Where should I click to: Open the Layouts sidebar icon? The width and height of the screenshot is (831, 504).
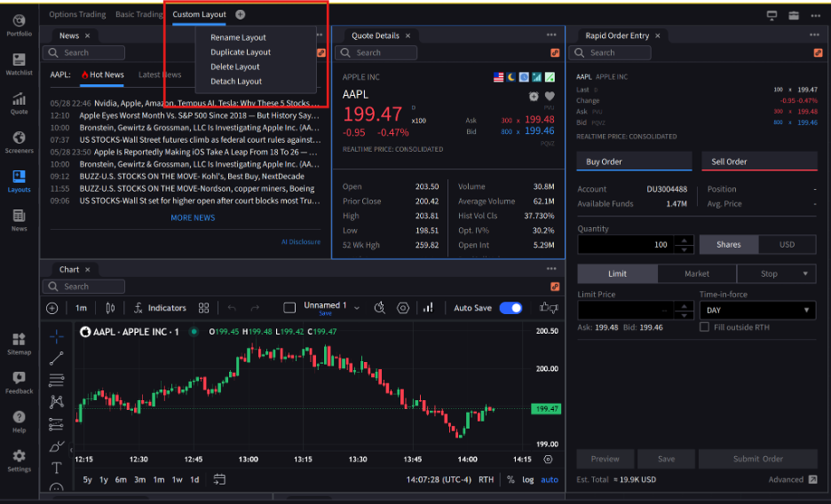pyautogui.click(x=19, y=181)
